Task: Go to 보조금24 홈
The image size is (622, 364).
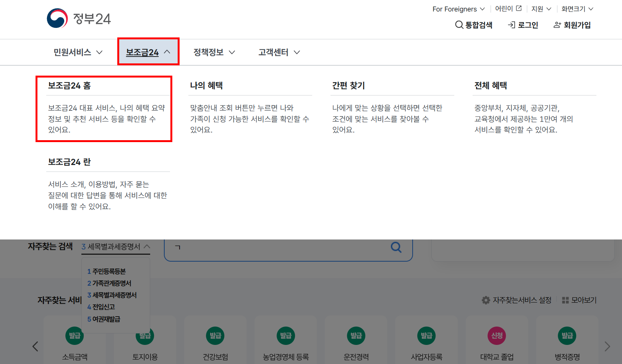Action: coord(70,86)
